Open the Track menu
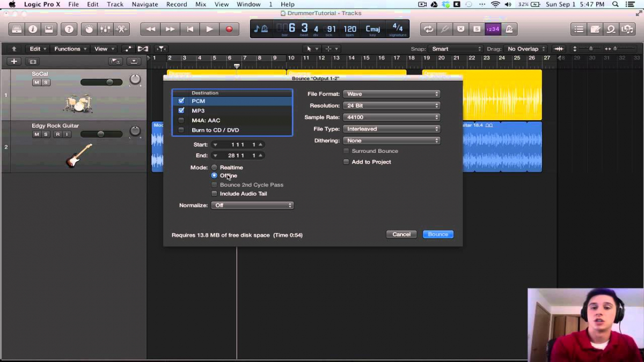 [115, 4]
